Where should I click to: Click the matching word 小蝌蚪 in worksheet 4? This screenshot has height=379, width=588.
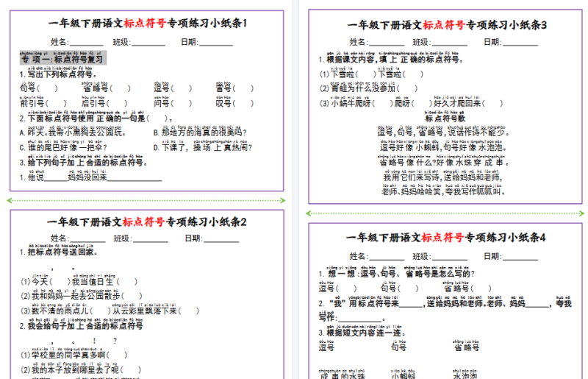(403, 374)
